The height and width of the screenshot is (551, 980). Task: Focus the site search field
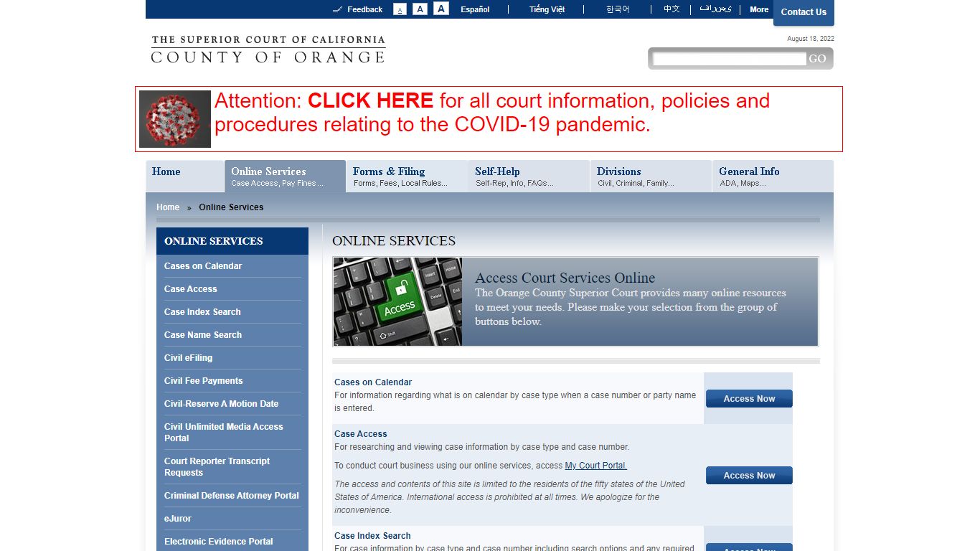[x=729, y=59]
